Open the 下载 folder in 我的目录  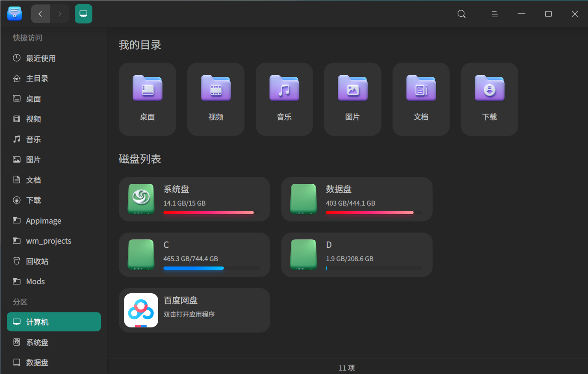(490, 99)
